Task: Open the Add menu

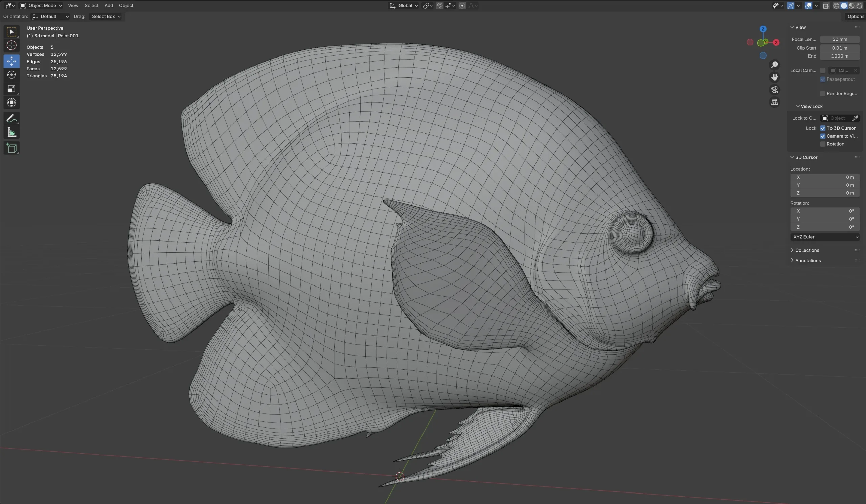Action: pyautogui.click(x=108, y=5)
